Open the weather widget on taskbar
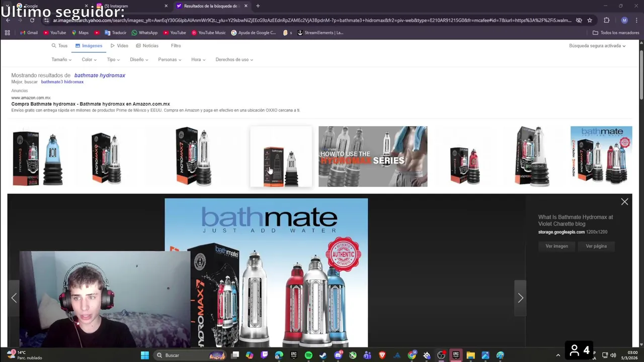This screenshot has height=362, width=644. [x=24, y=355]
